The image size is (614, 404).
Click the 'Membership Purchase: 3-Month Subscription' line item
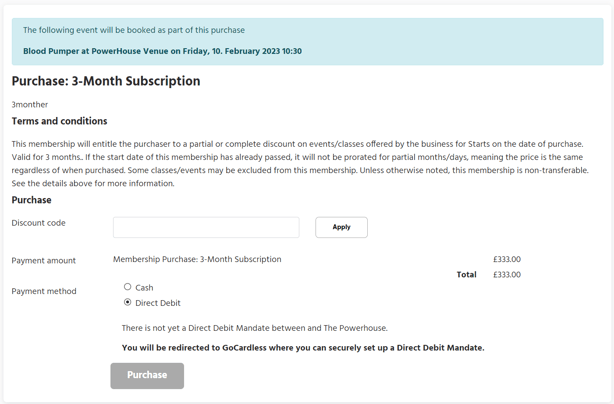click(x=197, y=259)
